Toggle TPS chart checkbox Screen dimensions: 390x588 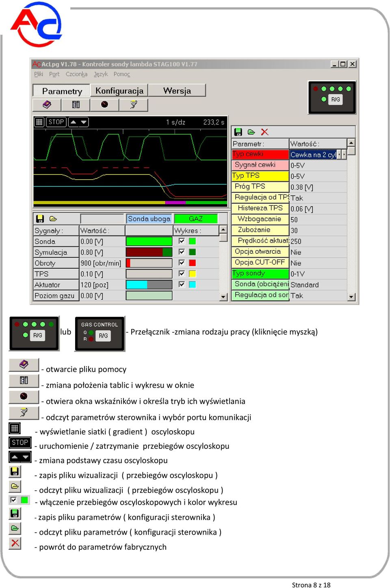click(x=182, y=274)
